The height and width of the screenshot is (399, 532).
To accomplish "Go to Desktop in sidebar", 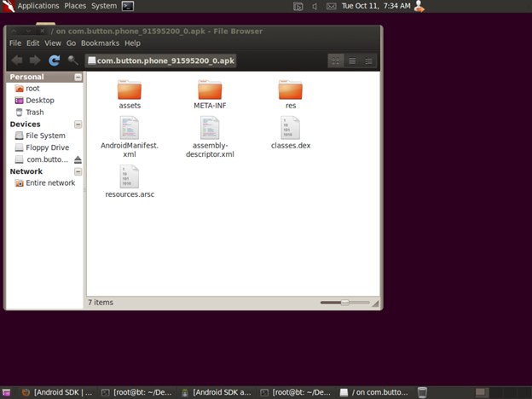I will point(39,100).
